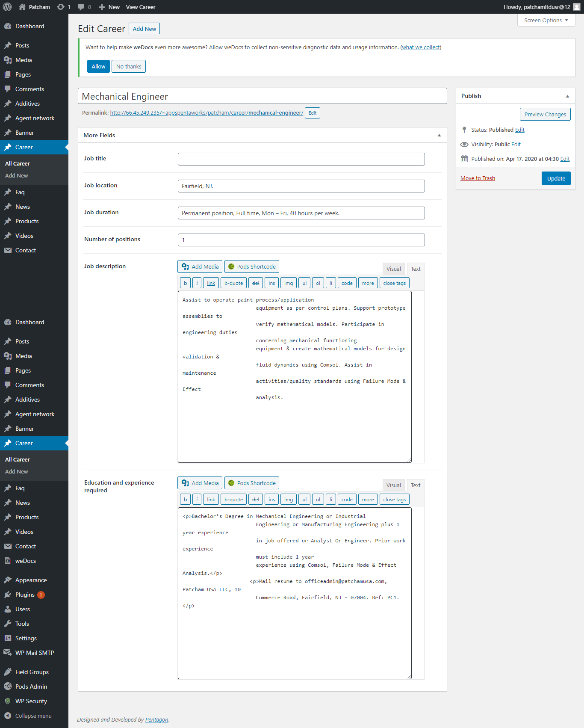
Task: Collapse the More Fields panel
Action: tap(439, 135)
